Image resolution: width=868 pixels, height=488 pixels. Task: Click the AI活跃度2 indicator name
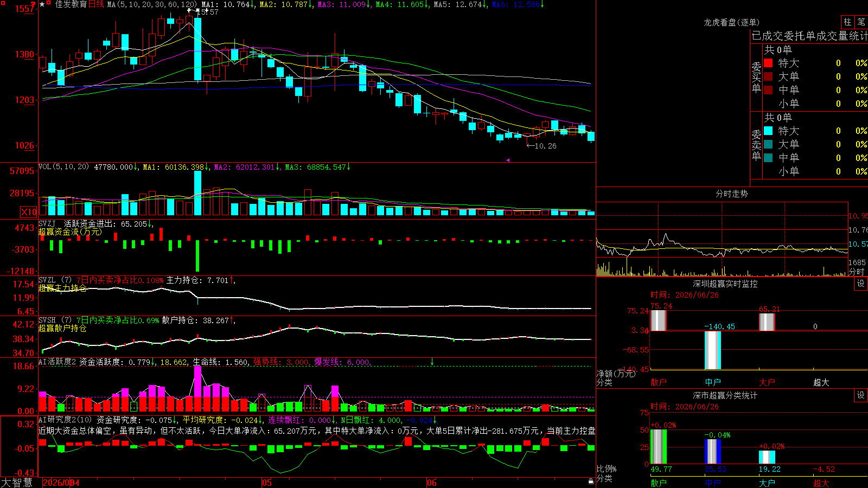[x=58, y=362]
